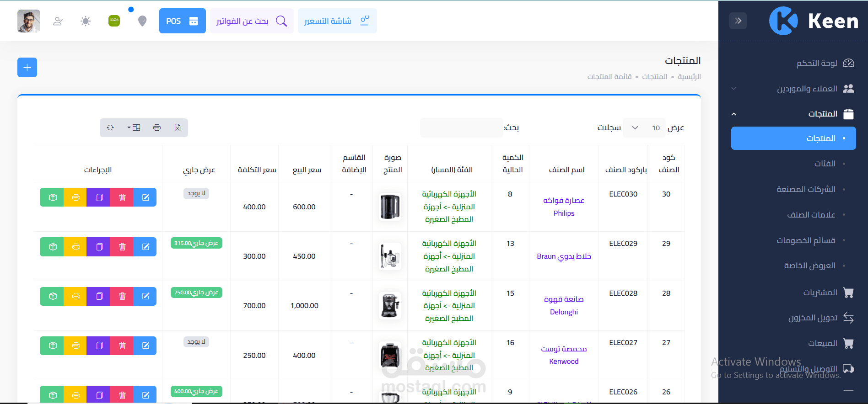Screen dimensions: 868x404
Task: Click the Excel export icon in table toolbar
Action: coord(178,128)
